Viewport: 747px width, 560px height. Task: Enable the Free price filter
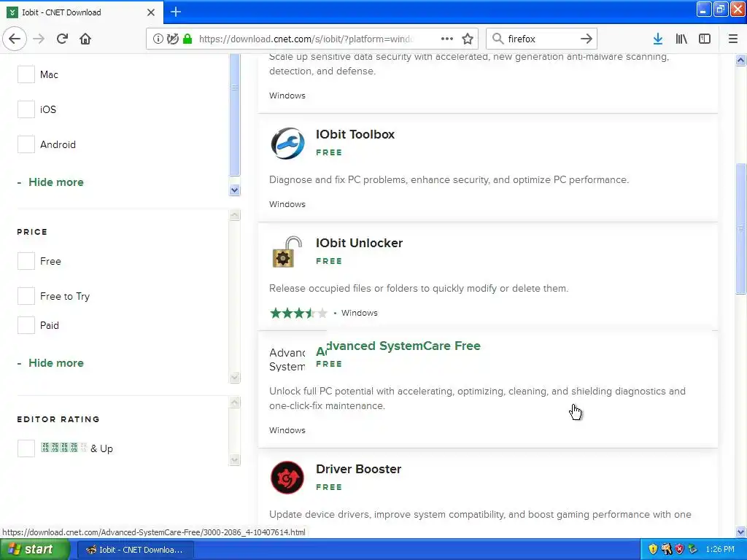click(x=26, y=261)
